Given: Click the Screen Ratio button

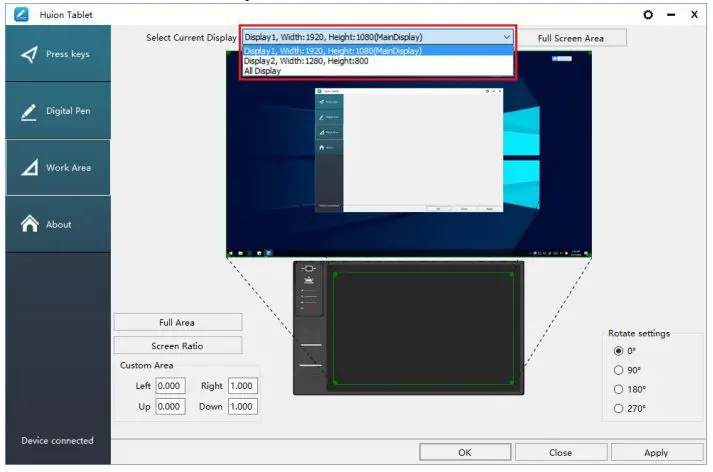Looking at the screenshot, I should [x=177, y=346].
